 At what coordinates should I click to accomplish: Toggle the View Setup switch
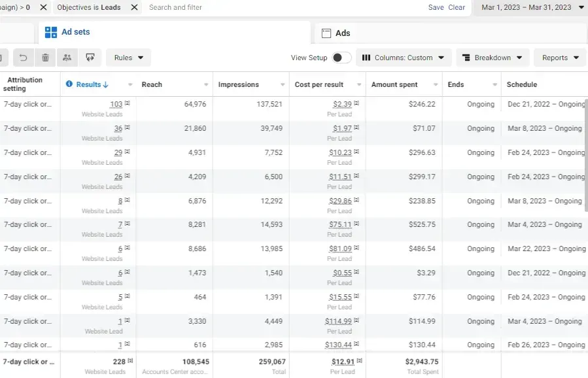[x=341, y=58]
